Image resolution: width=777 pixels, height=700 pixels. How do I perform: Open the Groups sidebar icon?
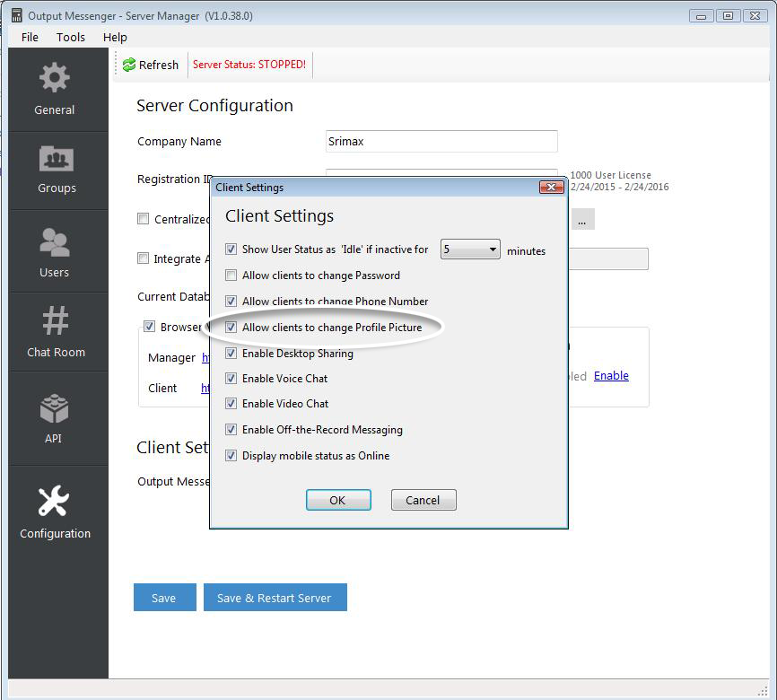(x=57, y=159)
